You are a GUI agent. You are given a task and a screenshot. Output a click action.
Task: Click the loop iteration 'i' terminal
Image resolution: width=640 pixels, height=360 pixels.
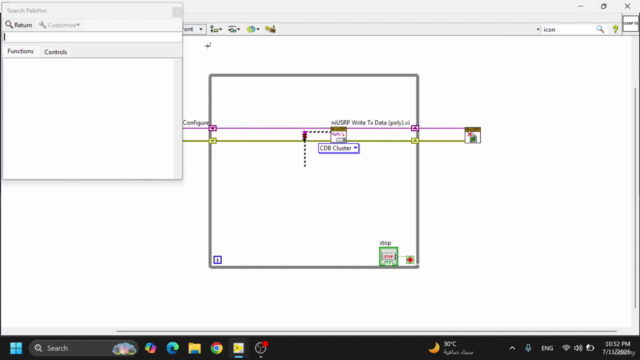pos(218,260)
